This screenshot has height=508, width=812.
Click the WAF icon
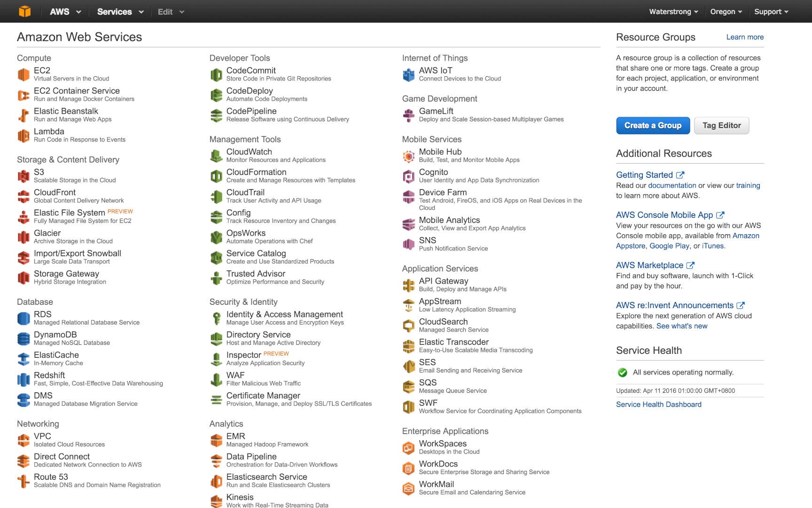click(x=216, y=379)
